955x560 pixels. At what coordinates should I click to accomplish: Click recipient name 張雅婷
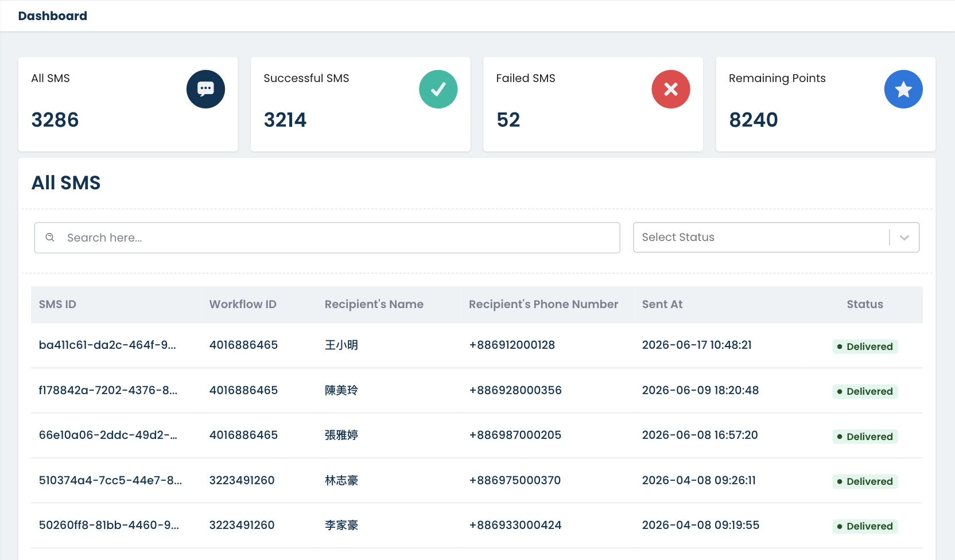341,435
